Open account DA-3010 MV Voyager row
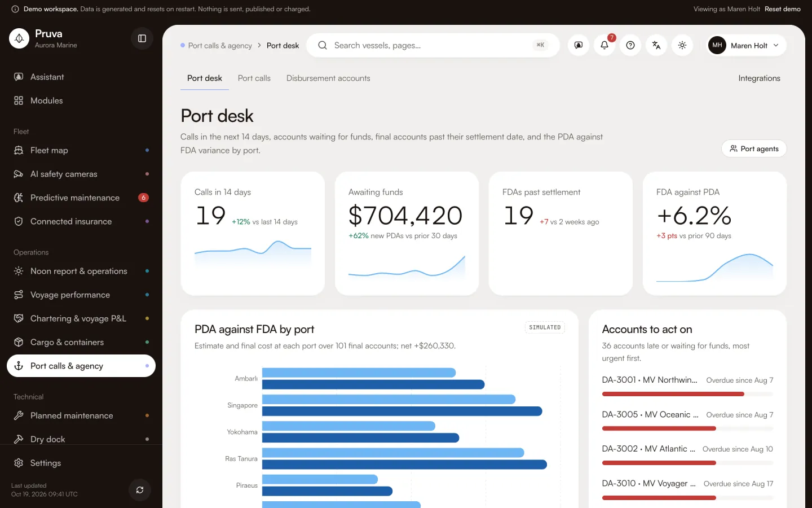This screenshot has height=508, width=812. (687, 490)
